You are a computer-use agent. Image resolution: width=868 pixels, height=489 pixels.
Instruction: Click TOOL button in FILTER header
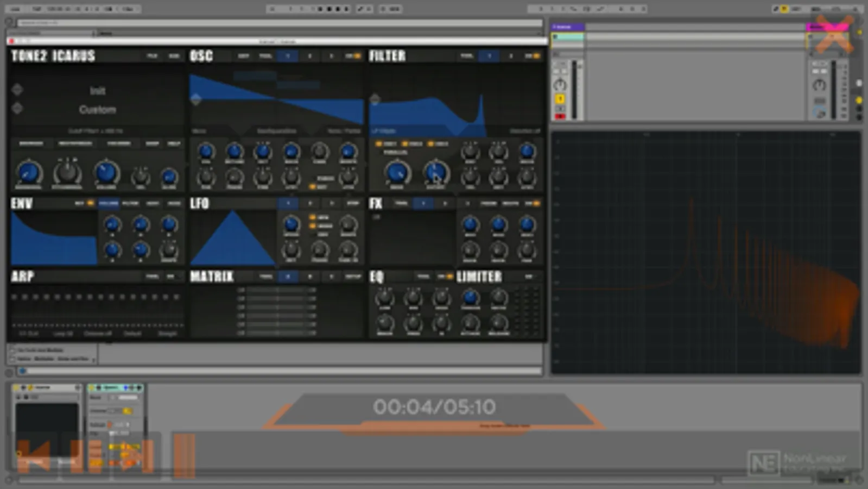467,56
